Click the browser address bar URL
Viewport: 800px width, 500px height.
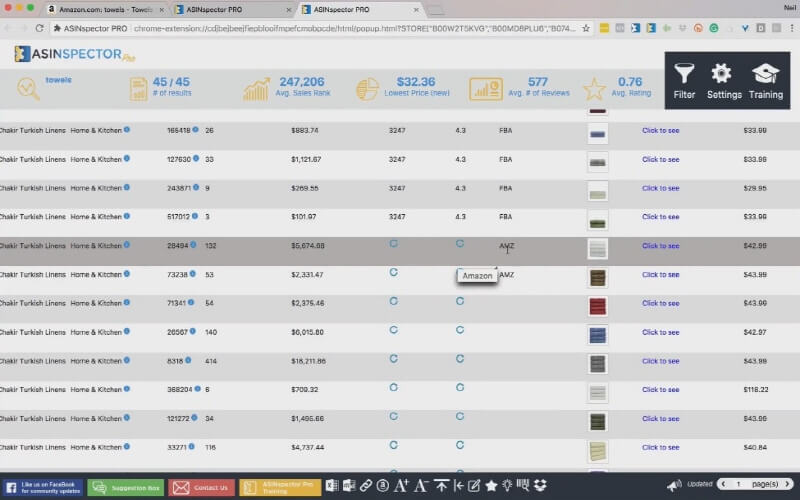(355, 29)
